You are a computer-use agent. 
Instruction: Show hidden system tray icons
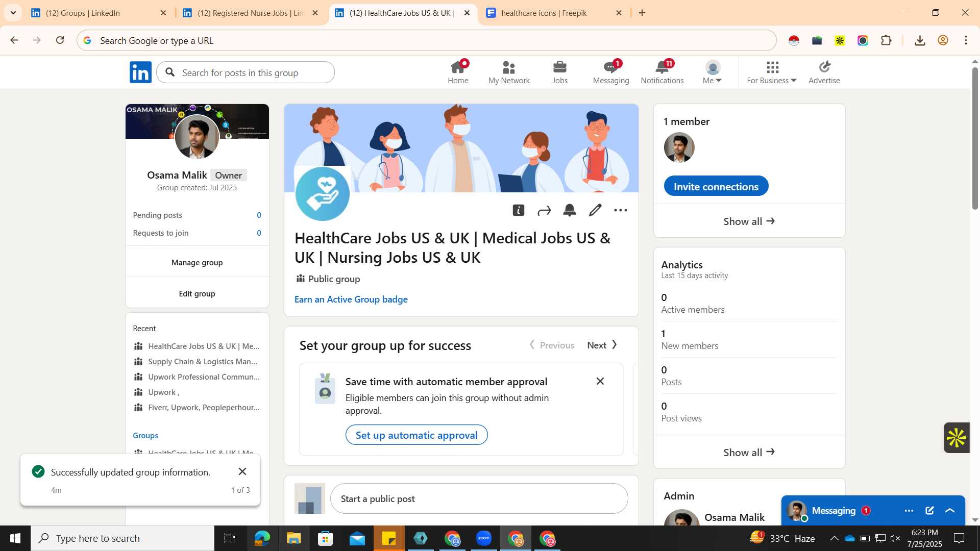tap(834, 538)
